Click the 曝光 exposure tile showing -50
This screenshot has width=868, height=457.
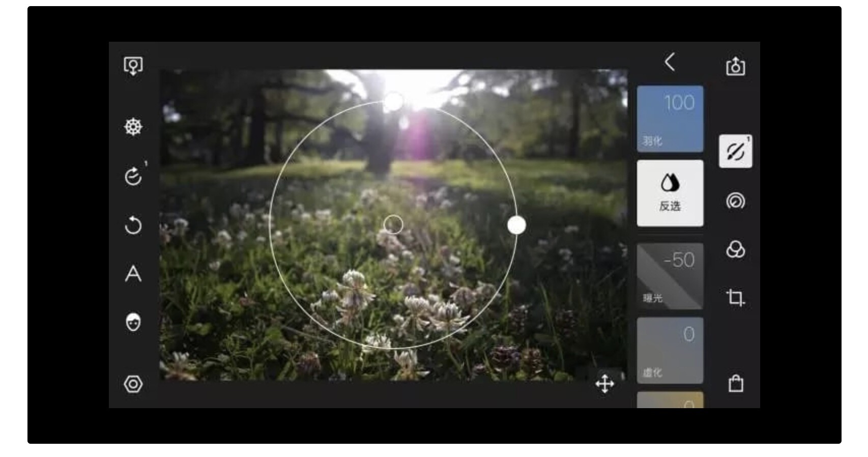click(x=670, y=276)
